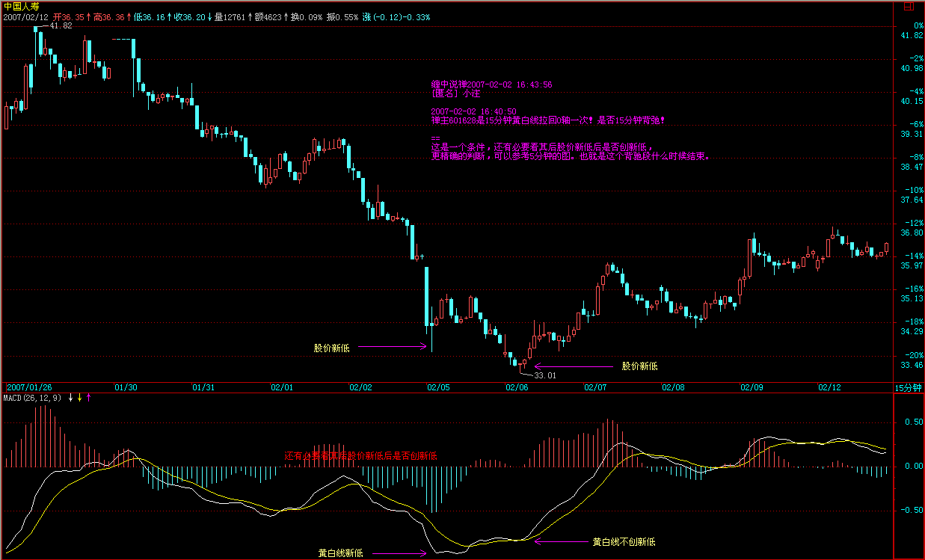925x560 pixels.
Task: Click the 中国人寿 stock name title
Action: point(21,6)
